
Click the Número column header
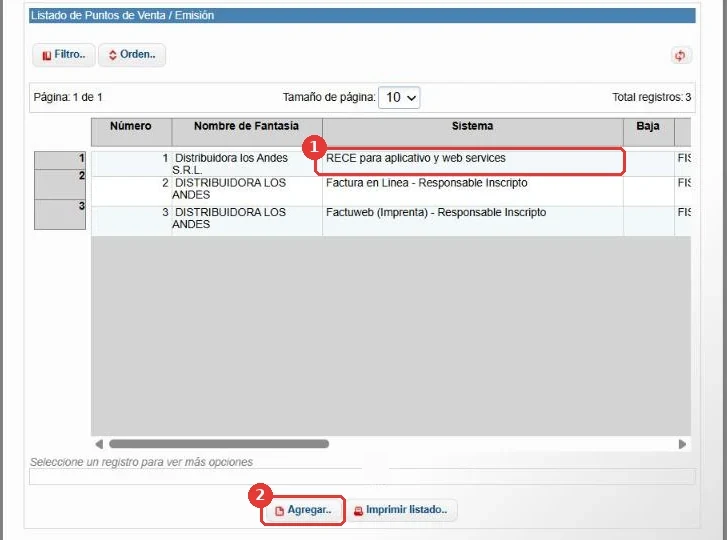(x=131, y=132)
